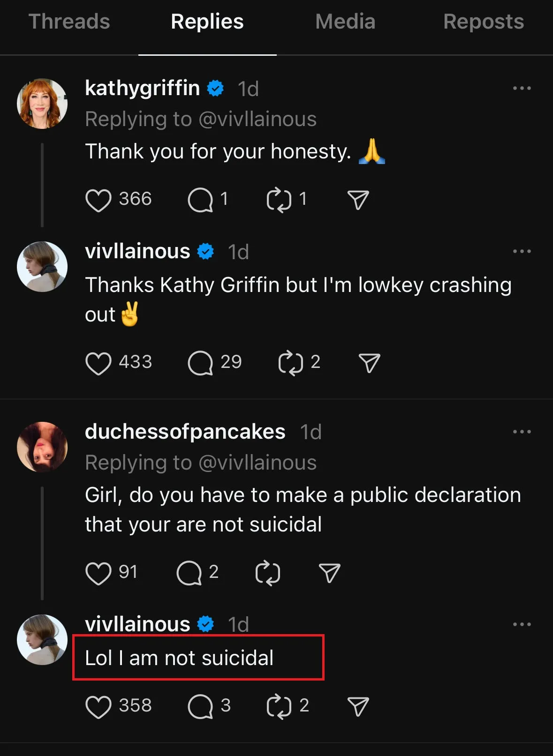
Task: Open the 29 comments on vivllainous reply
Action: (200, 363)
